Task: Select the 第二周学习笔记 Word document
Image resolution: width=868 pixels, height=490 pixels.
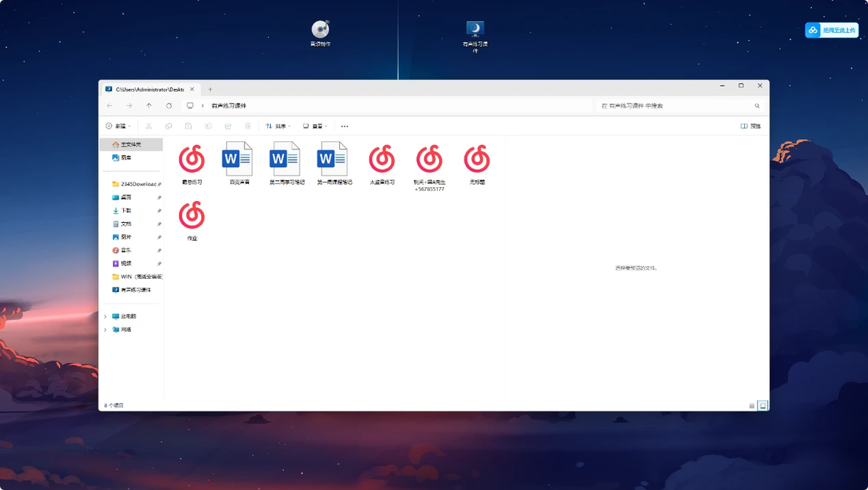Action: click(287, 164)
